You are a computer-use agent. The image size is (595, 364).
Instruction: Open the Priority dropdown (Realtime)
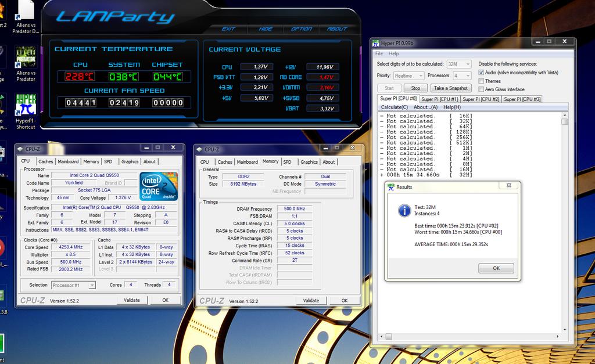[408, 75]
